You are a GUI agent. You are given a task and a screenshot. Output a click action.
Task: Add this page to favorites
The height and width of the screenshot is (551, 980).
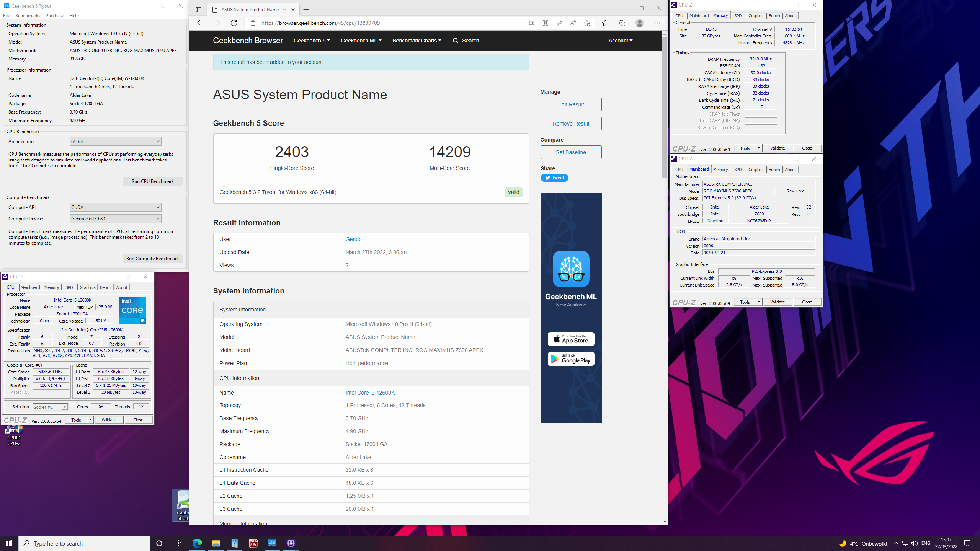point(587,23)
